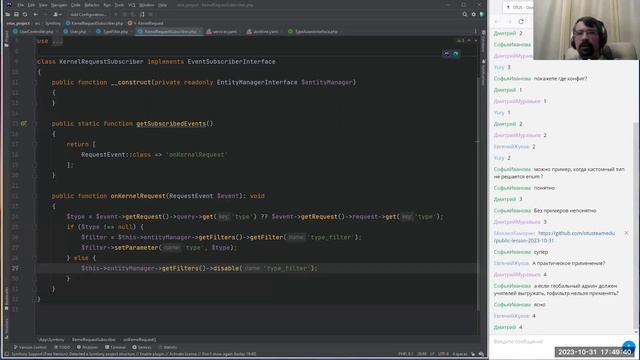Open the Navigate menu
The width and height of the screenshot is (640, 360).
pos(59,5)
